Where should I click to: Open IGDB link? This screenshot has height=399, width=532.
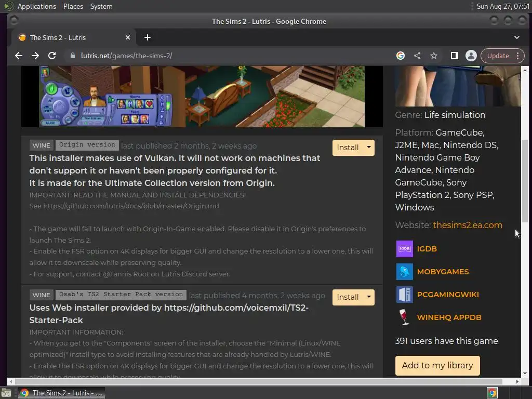tap(427, 249)
